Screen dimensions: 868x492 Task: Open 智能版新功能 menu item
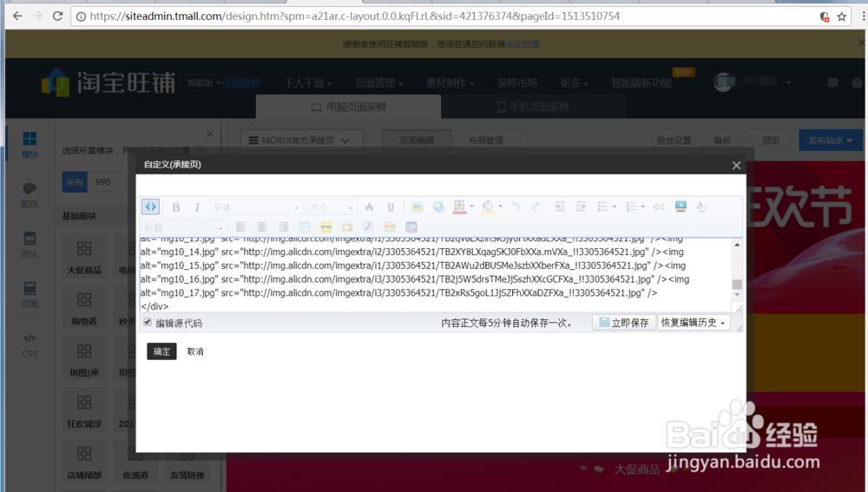641,83
